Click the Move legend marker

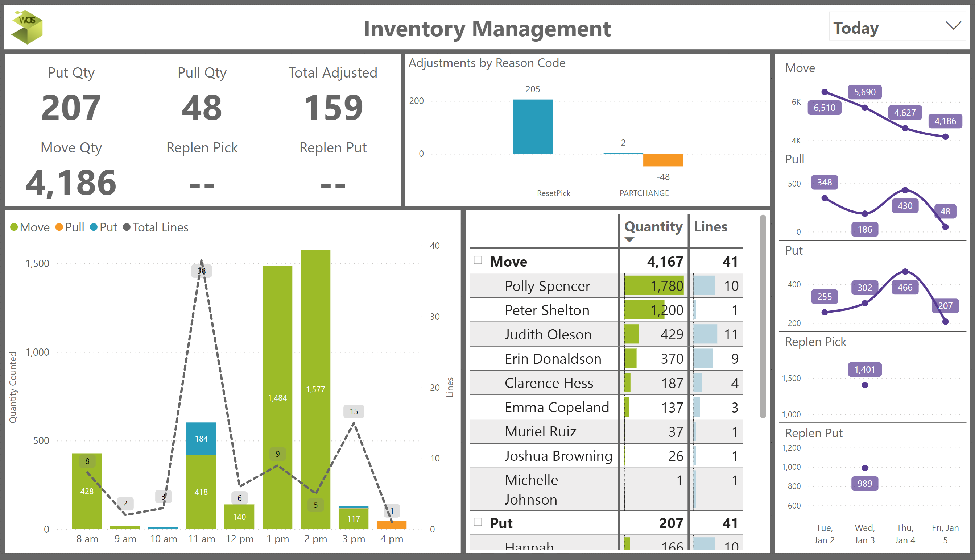tap(14, 227)
